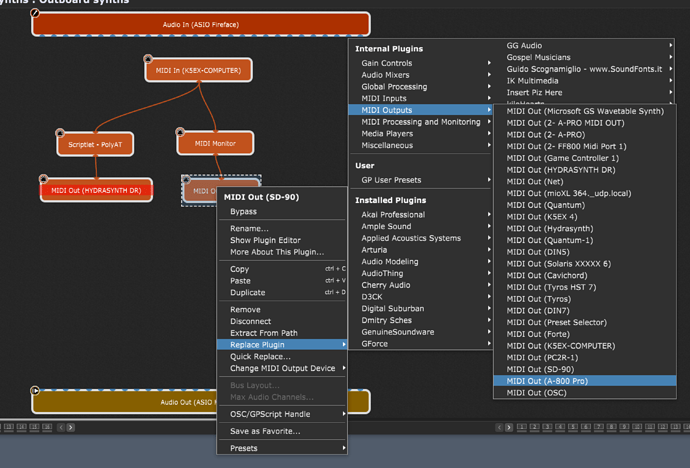Highlight the Replace Plugin menu entry

[282, 345]
